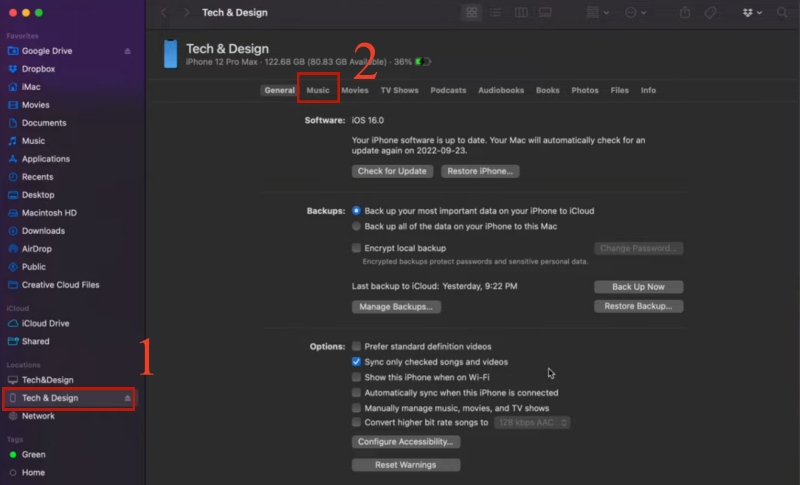Screen dimensions: 800x485
Task: Open the Music sidebar folder
Action: tap(33, 141)
